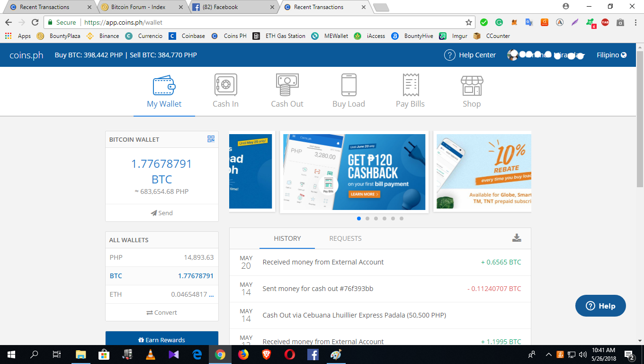Open the Cash Out money icon
This screenshot has width=644, height=364.
tap(287, 85)
